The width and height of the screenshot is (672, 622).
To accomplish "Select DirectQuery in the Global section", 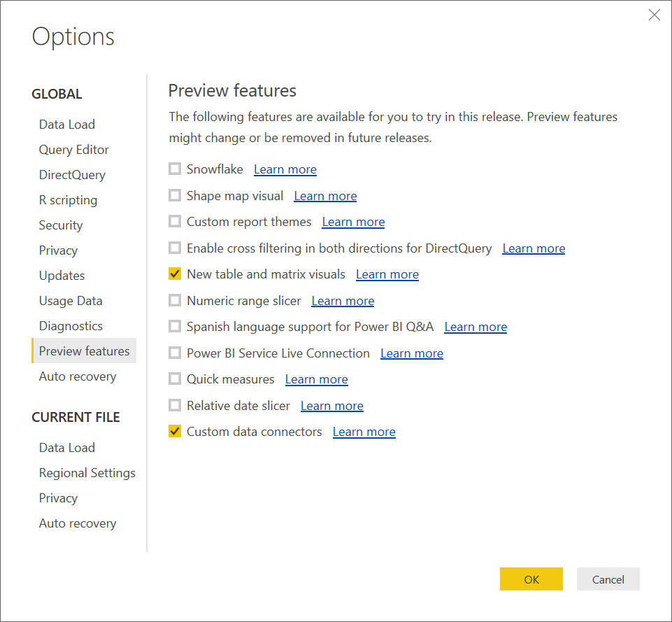I will coord(72,175).
